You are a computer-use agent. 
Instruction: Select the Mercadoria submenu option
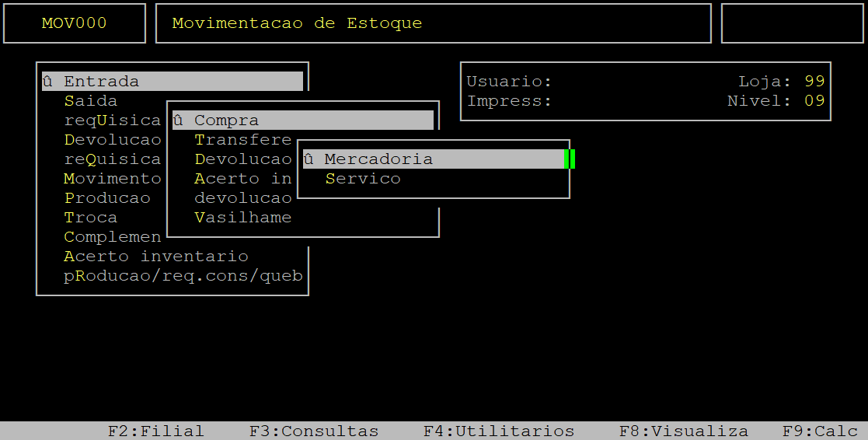[x=434, y=159]
